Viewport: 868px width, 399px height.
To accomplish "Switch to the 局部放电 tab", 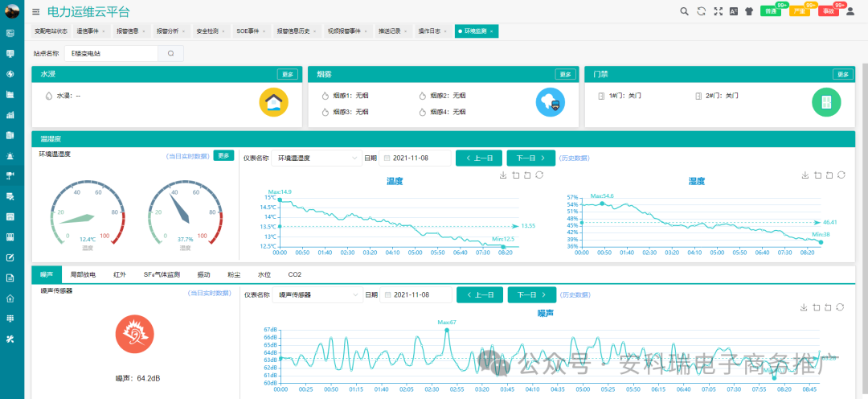I will coord(83,274).
